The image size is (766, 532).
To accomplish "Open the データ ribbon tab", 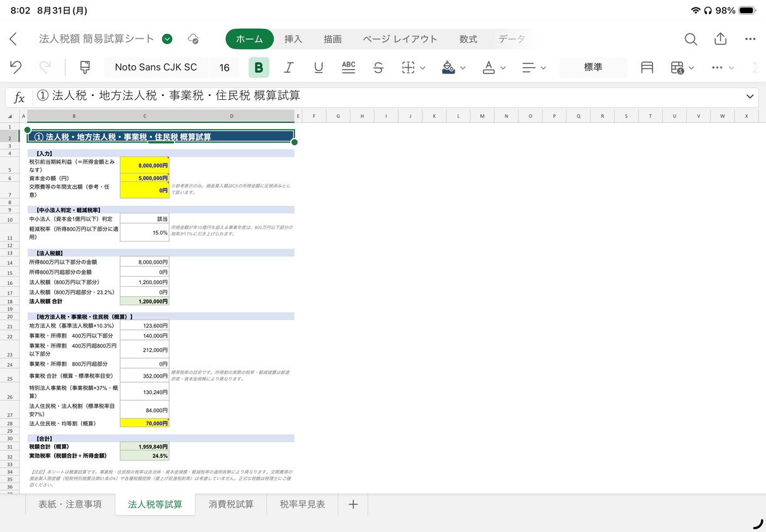I will 512,39.
